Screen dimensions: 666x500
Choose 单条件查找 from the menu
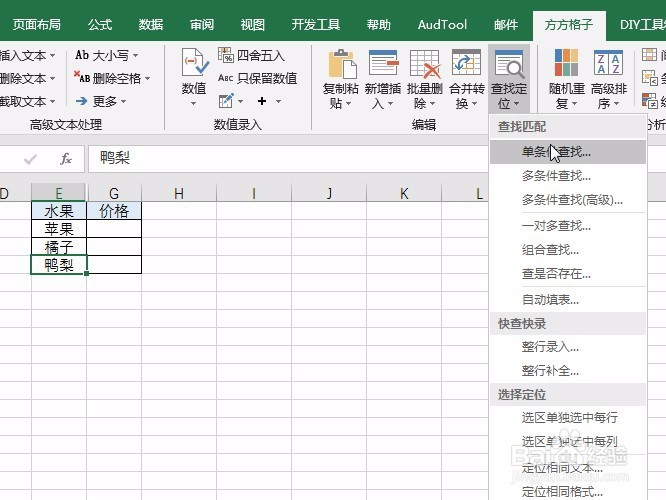pos(568,152)
